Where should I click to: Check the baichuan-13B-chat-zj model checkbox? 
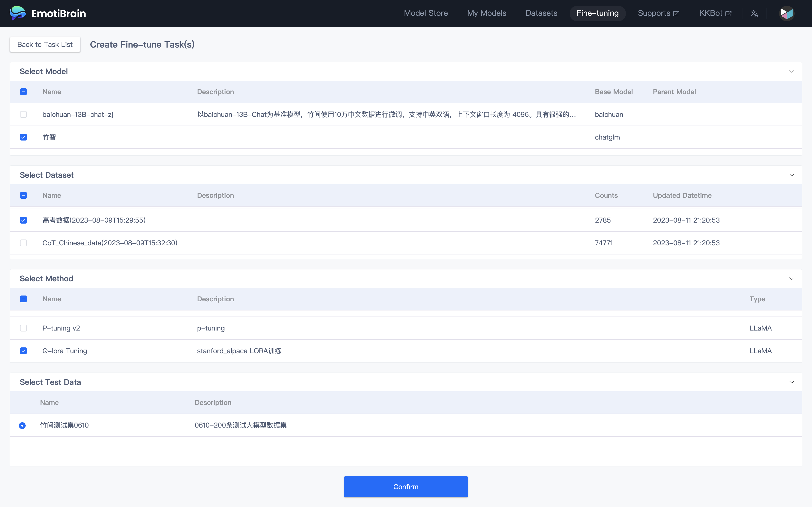tap(23, 115)
